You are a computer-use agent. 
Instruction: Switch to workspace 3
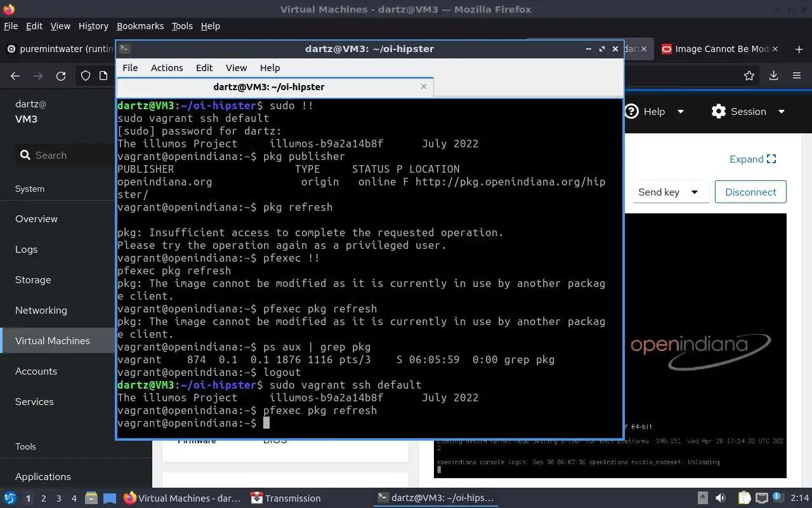59,498
